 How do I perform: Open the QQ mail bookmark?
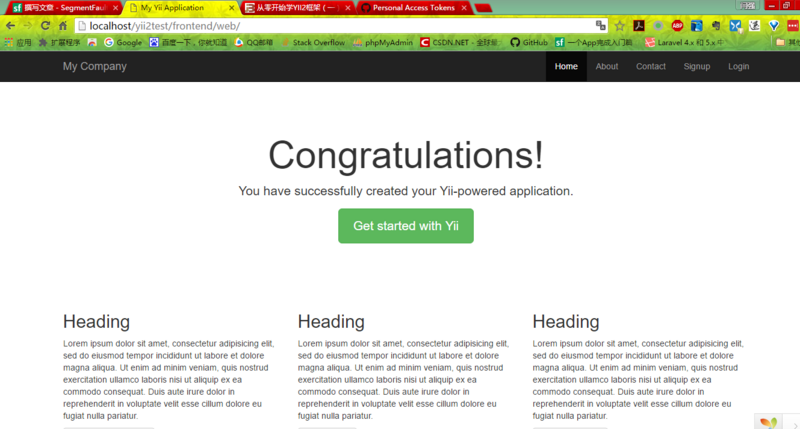pos(254,42)
